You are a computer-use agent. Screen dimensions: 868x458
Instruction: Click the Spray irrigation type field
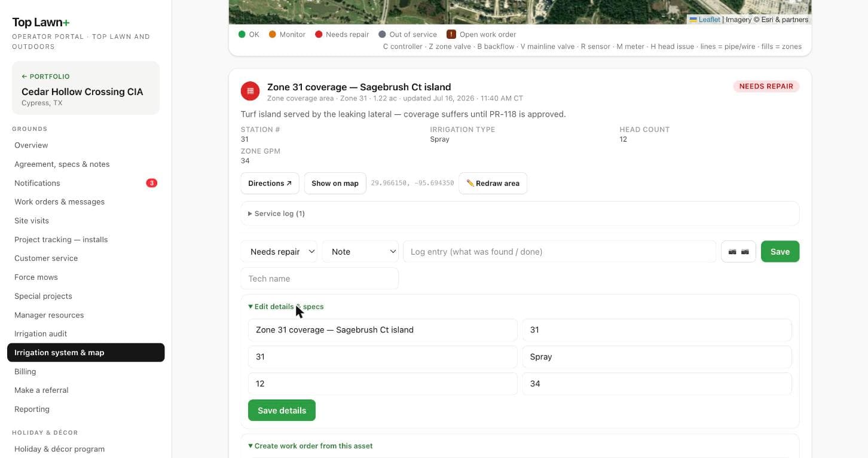tap(657, 357)
